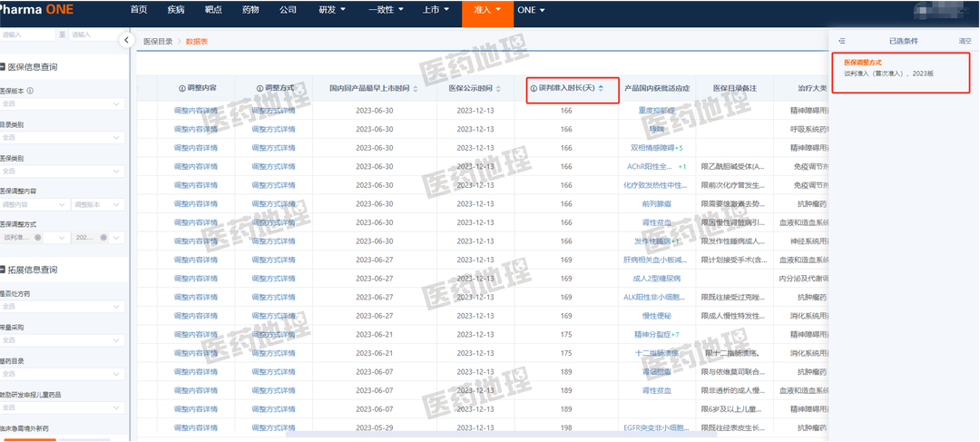Click the 医保目录 breadcrumb
Screen dimensions: 980x442
(x=158, y=41)
